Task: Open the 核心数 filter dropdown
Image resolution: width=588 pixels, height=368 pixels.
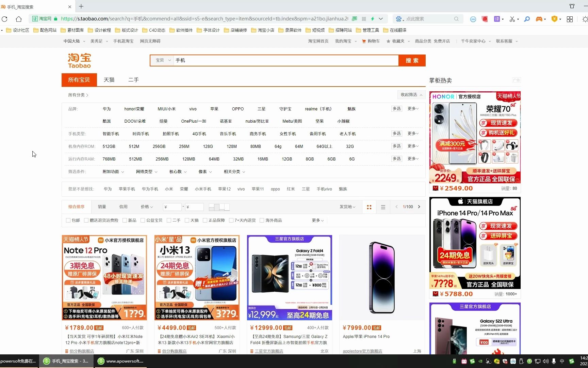Action: tap(178, 172)
